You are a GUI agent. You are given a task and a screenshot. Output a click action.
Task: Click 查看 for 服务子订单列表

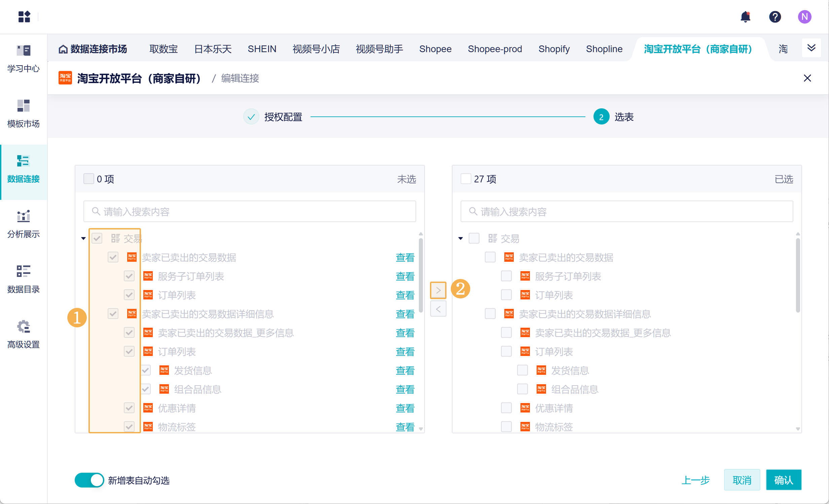tap(405, 276)
